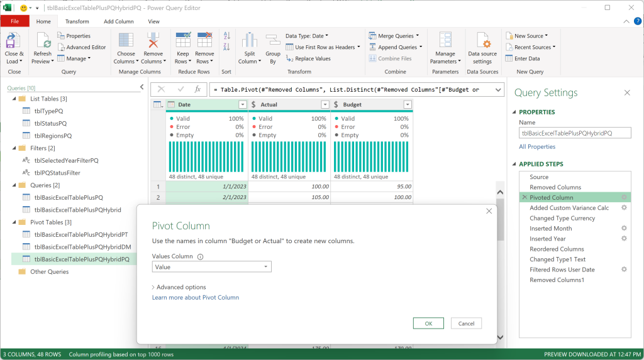Click the Choose Columns icon

point(126,41)
